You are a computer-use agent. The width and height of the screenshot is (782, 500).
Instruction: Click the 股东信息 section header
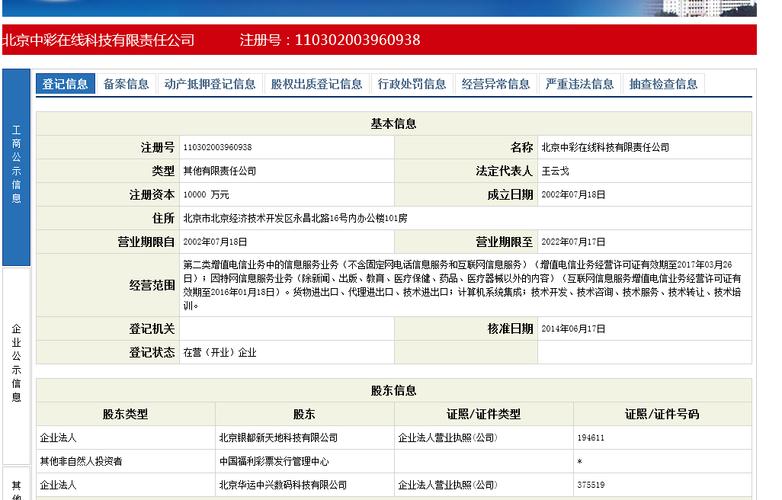tap(394, 390)
